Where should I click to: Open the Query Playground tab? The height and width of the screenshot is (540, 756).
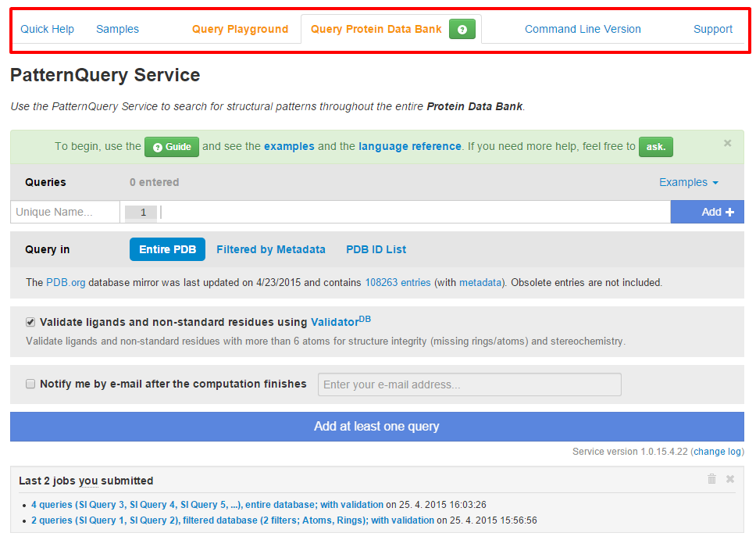(240, 29)
